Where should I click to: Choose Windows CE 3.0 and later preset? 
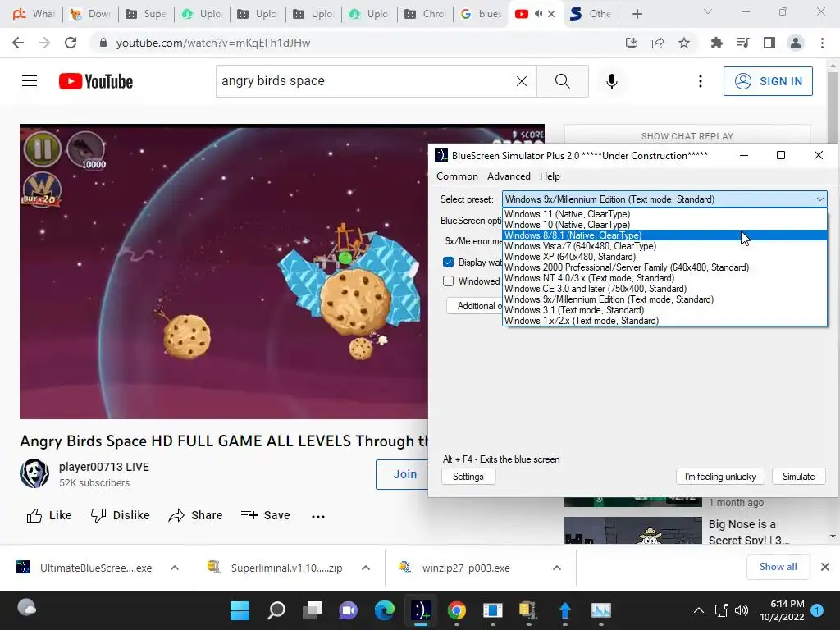(664, 289)
